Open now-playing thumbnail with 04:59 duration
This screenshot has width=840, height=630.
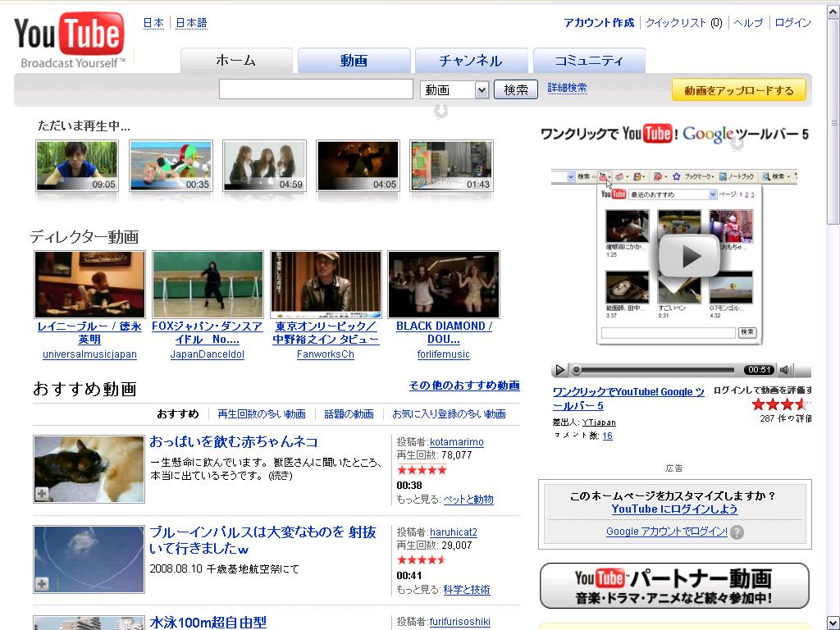264,166
